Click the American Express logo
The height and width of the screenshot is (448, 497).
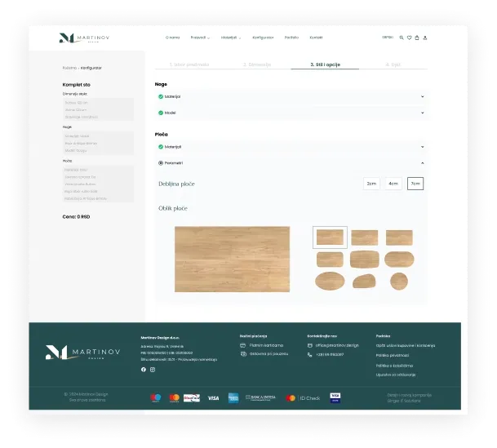(x=233, y=397)
